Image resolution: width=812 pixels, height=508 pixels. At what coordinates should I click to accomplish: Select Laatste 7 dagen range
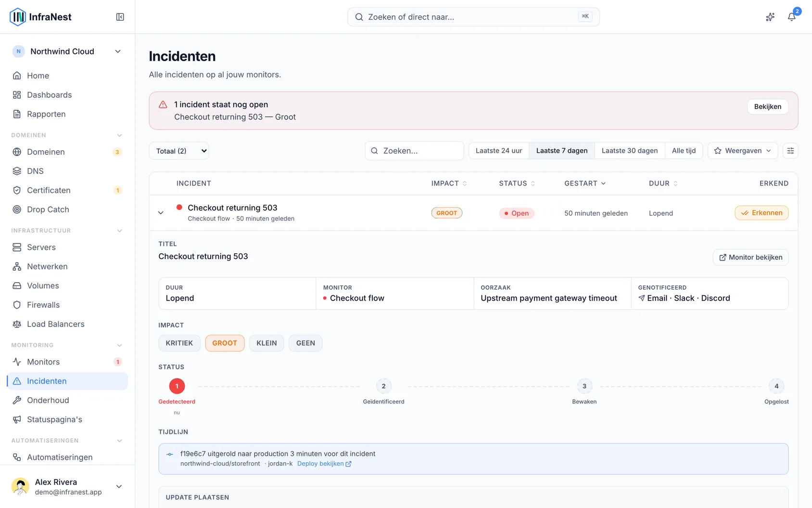tap(562, 151)
